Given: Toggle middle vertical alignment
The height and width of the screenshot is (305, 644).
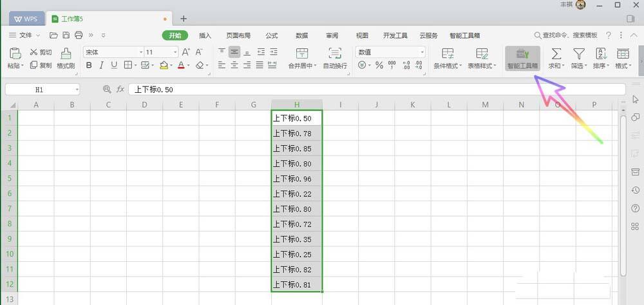Looking at the screenshot, I should click(234, 52).
